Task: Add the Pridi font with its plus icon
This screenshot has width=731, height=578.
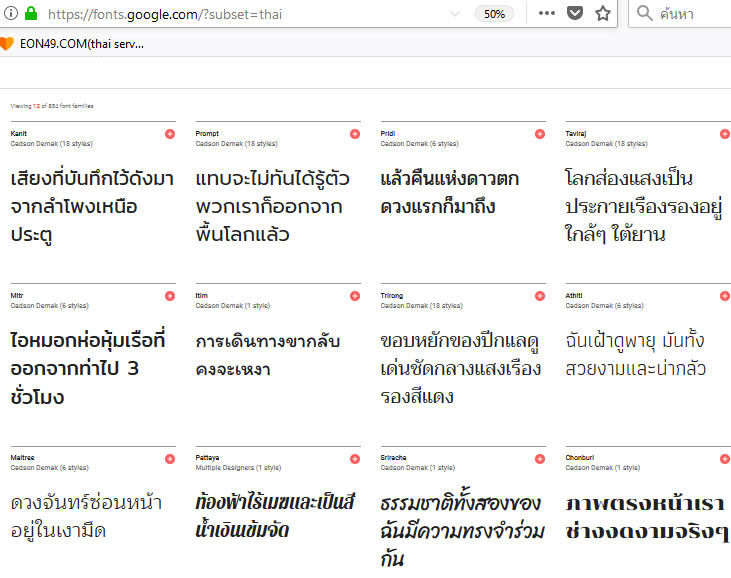Action: [540, 134]
